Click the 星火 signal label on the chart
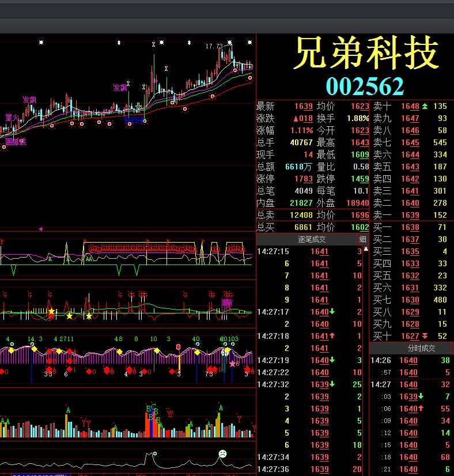454x476 pixels. click(x=12, y=118)
